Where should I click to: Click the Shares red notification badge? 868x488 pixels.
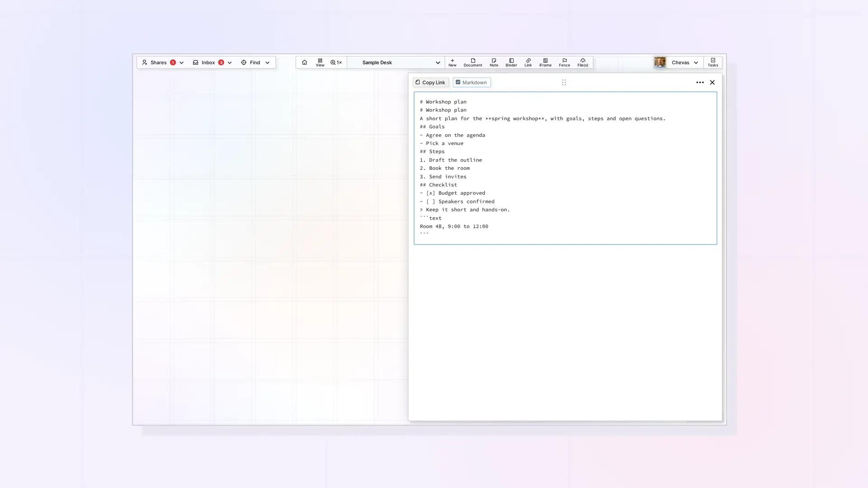tap(173, 62)
